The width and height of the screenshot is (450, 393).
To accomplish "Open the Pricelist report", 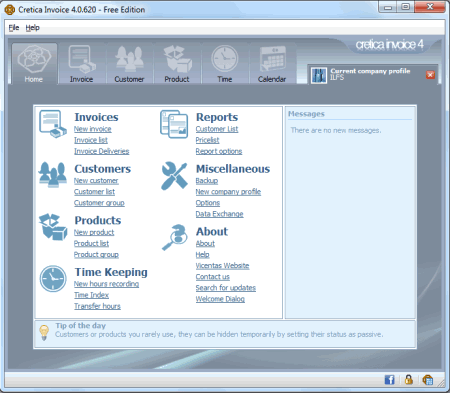I will point(207,140).
